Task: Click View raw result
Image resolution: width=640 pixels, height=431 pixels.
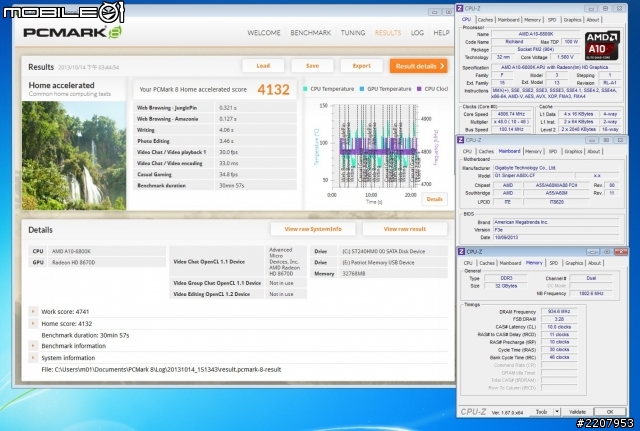Action: click(x=404, y=229)
